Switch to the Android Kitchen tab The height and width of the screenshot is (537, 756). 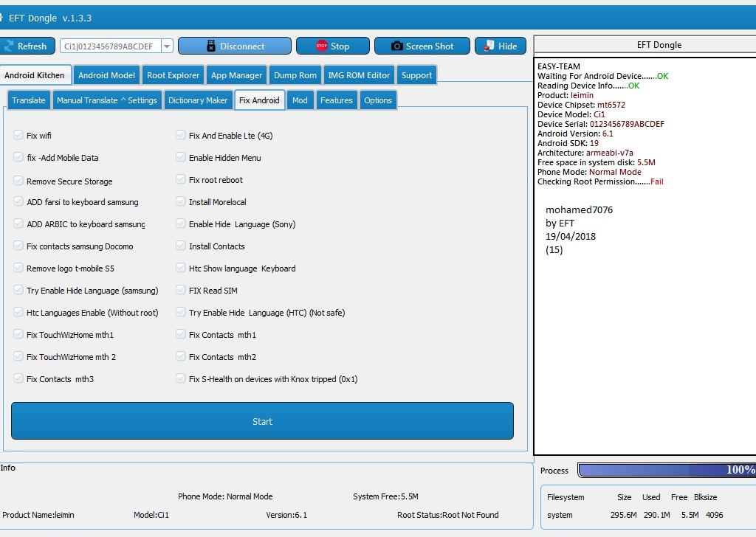[x=34, y=75]
